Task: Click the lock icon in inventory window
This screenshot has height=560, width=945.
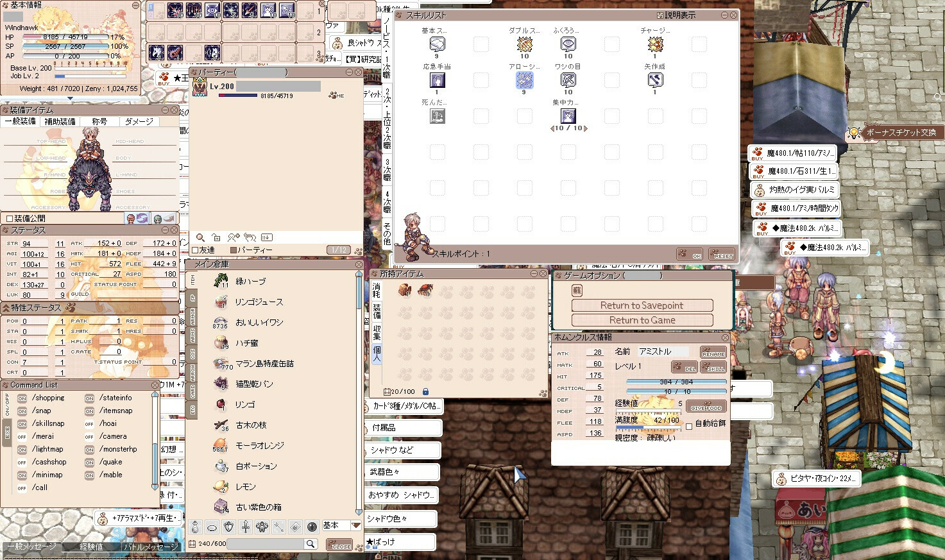Action: coord(425,391)
